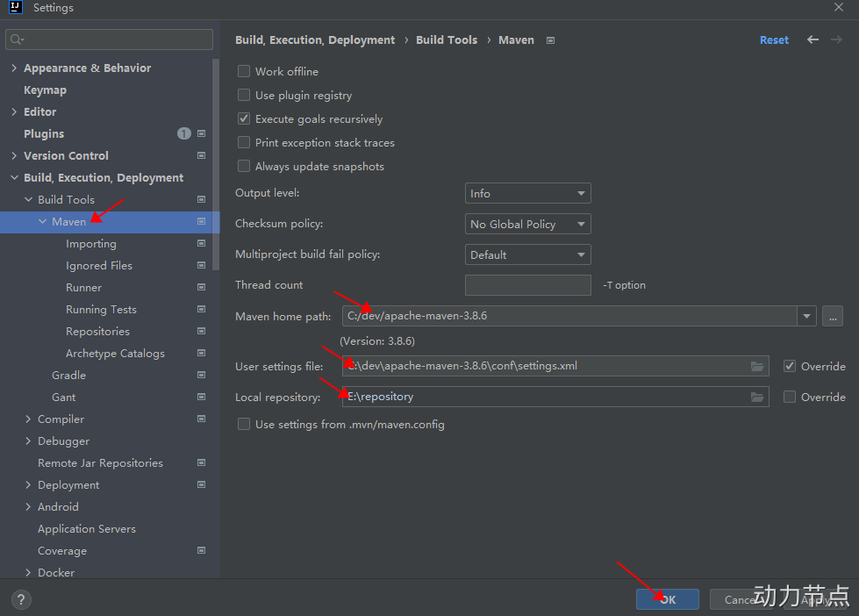Image resolution: width=859 pixels, height=616 pixels.
Task: Click the project-level icon beside Repositories
Action: [x=201, y=331]
